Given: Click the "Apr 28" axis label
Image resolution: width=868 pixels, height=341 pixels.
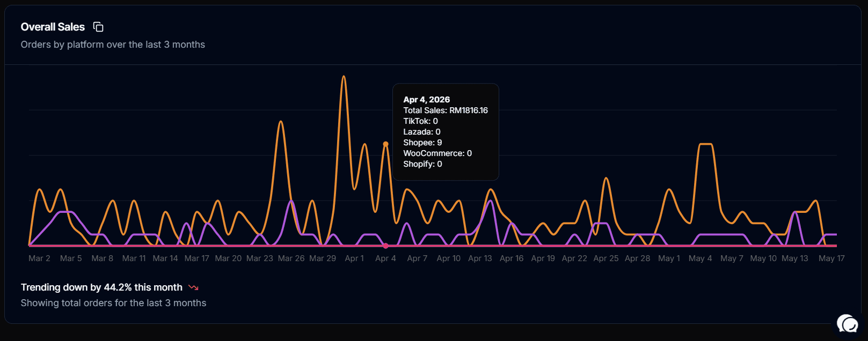Looking at the screenshot, I should pos(638,258).
